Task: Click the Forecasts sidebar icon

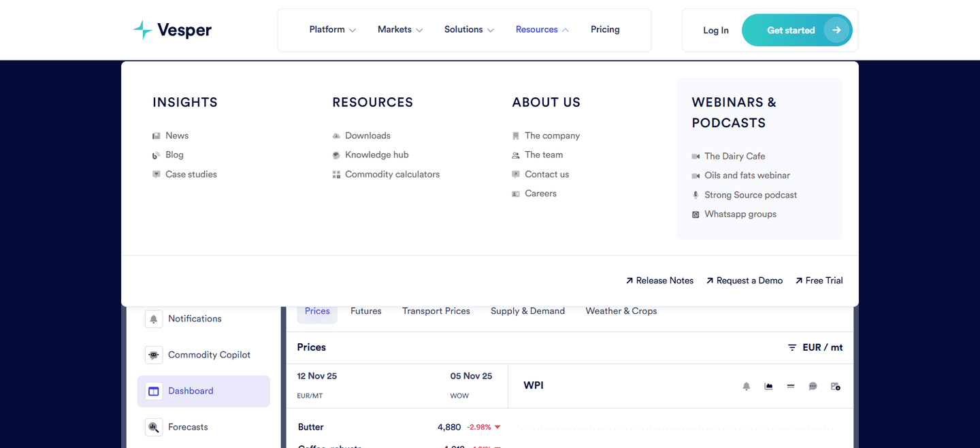Action: point(154,428)
